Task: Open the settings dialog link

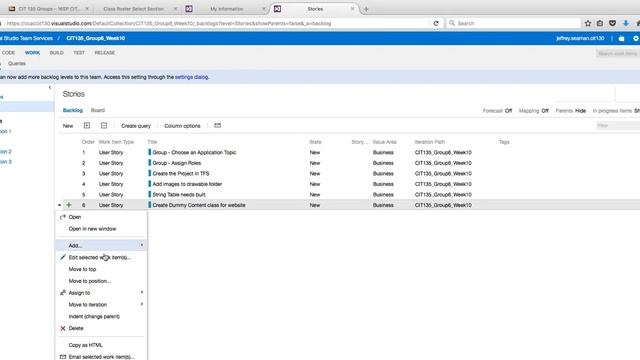Action: tap(191, 77)
